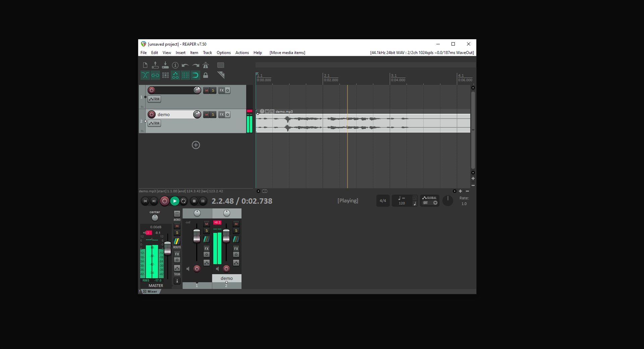Click the master volume fader
Viewport: 644px width, 349px height.
coord(167,248)
